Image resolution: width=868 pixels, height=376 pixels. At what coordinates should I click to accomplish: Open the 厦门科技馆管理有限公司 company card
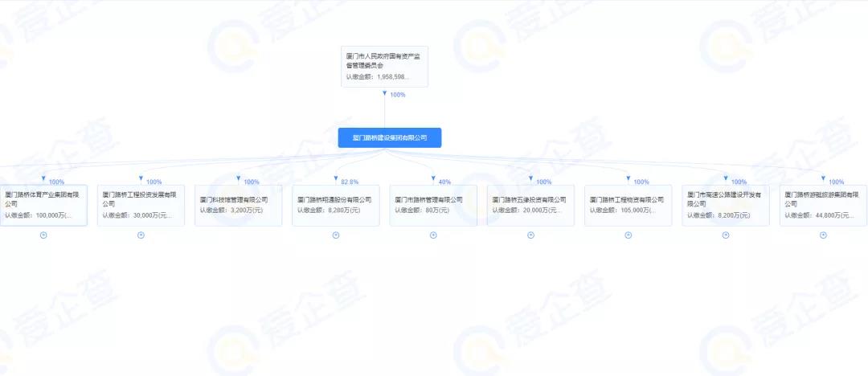coord(238,206)
